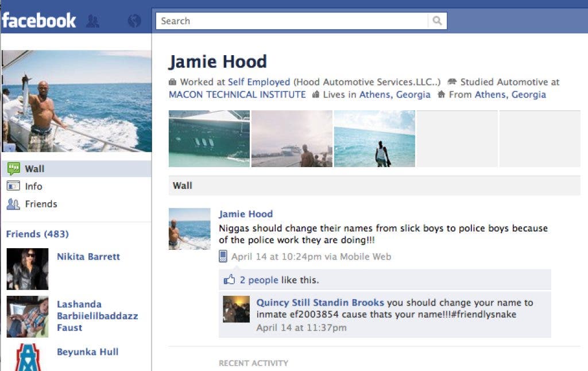The image size is (588, 371).
Task: Click the thumbs-up like icon
Action: pos(230,280)
